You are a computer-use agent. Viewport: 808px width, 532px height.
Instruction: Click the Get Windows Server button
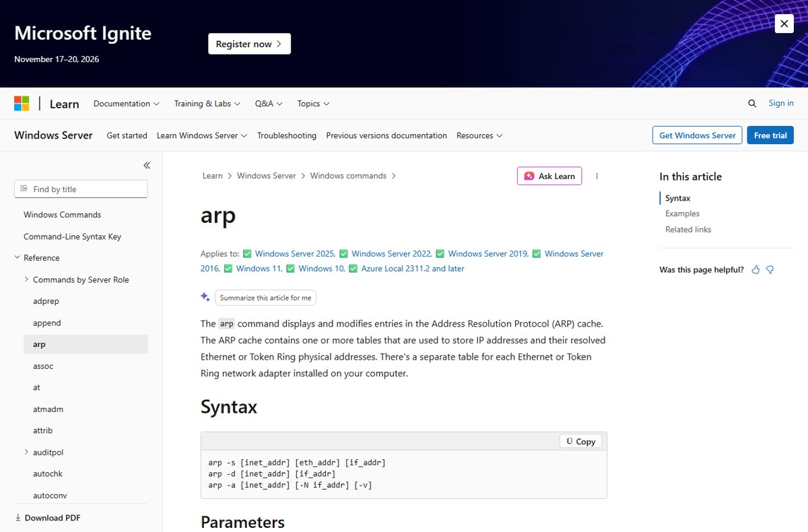point(698,135)
